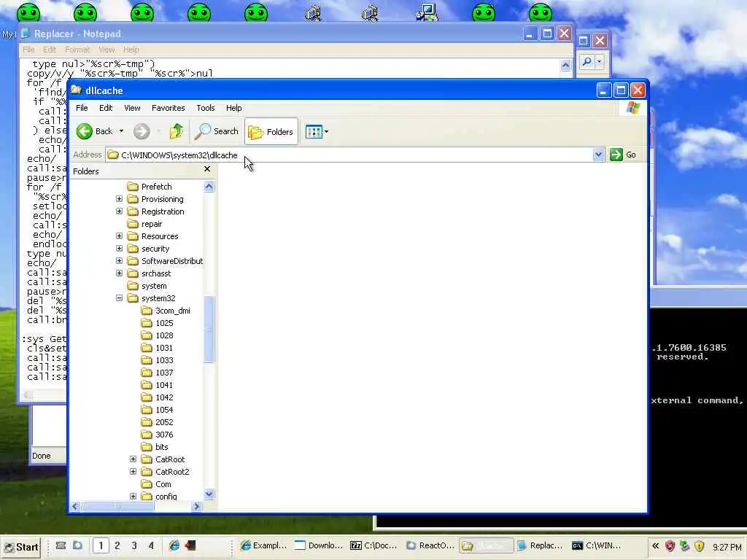Screen dimensions: 747x560
Task: Select the repair folder in tree
Action: [x=152, y=224]
